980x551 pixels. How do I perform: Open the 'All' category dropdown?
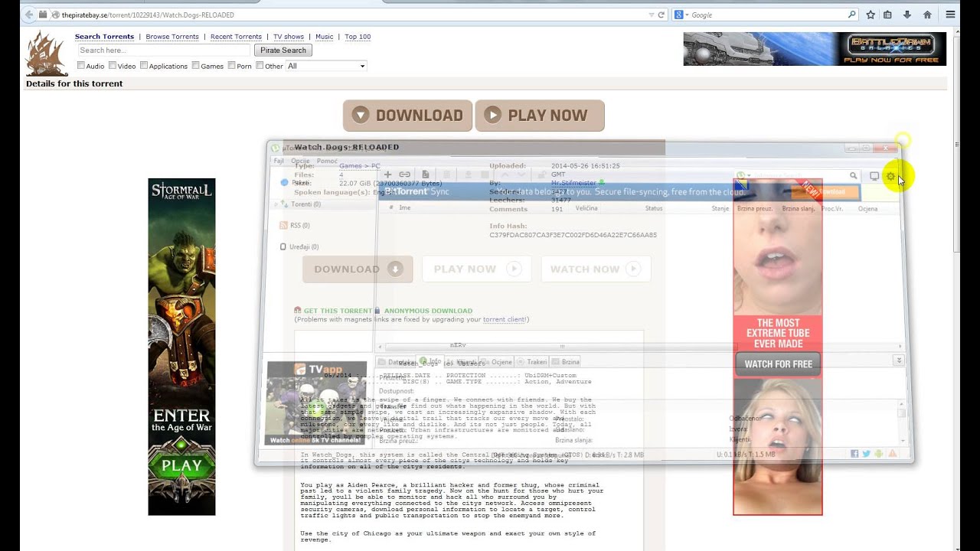[x=326, y=66]
